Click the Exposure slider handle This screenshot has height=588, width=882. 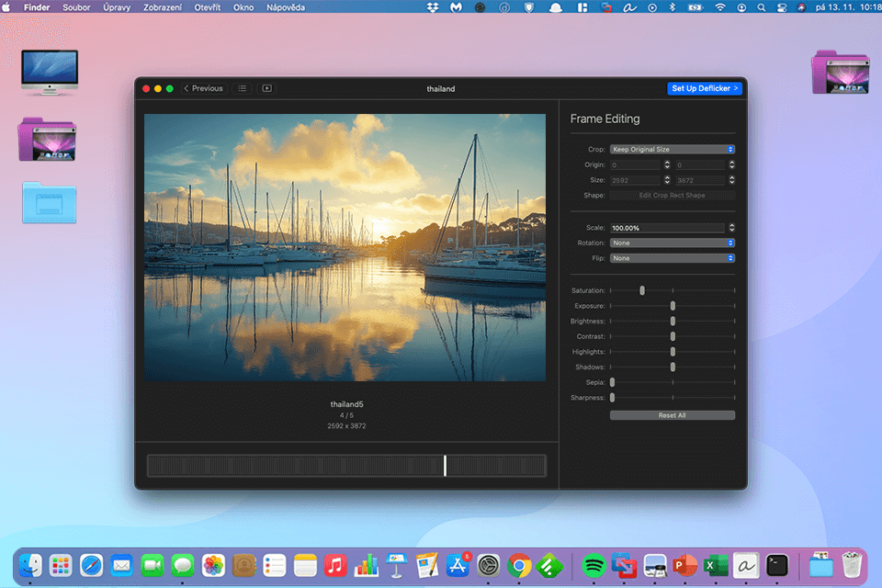(673, 306)
